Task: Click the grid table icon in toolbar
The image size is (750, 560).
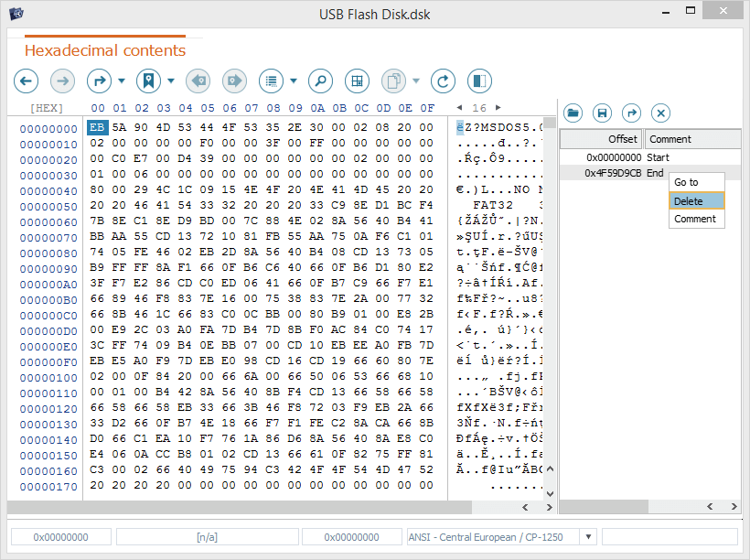Action: (x=357, y=81)
